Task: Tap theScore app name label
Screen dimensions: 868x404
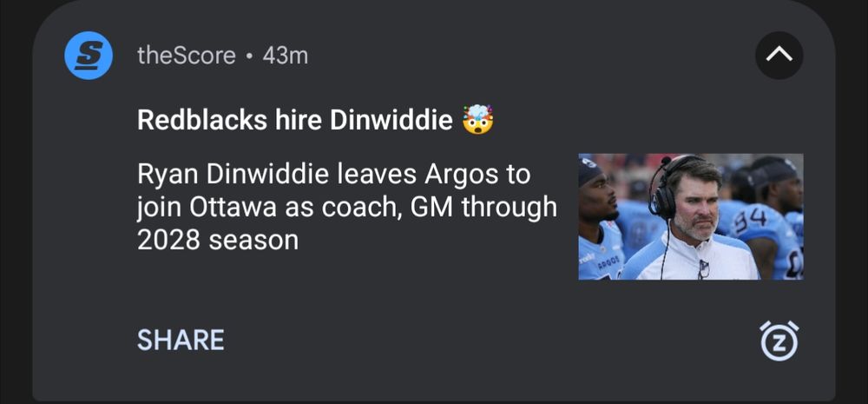Action: 187,56
